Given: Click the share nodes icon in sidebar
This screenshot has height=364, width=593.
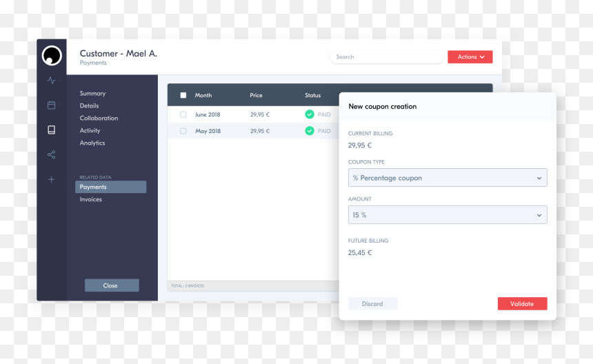Looking at the screenshot, I should point(52,154).
